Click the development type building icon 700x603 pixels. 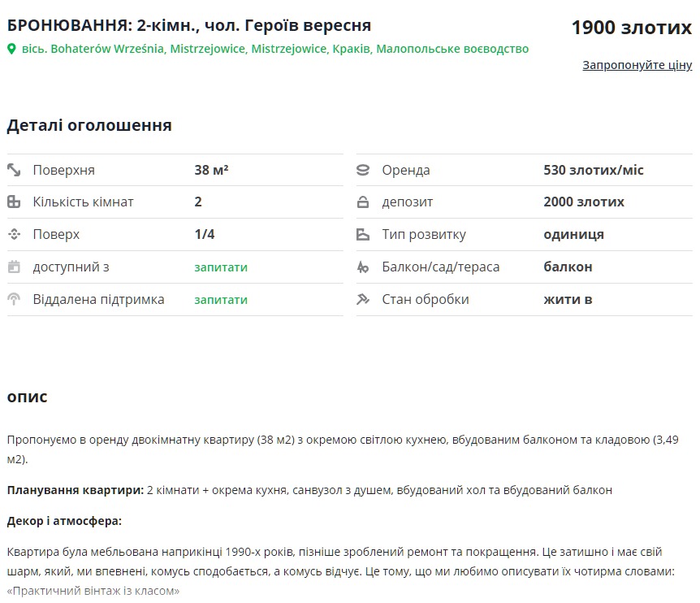coord(363,235)
